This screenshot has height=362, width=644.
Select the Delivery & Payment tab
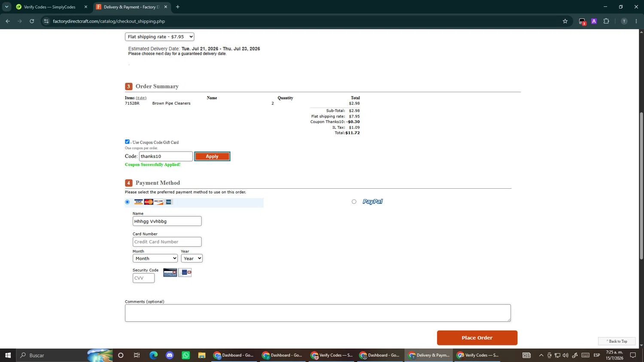click(x=131, y=7)
